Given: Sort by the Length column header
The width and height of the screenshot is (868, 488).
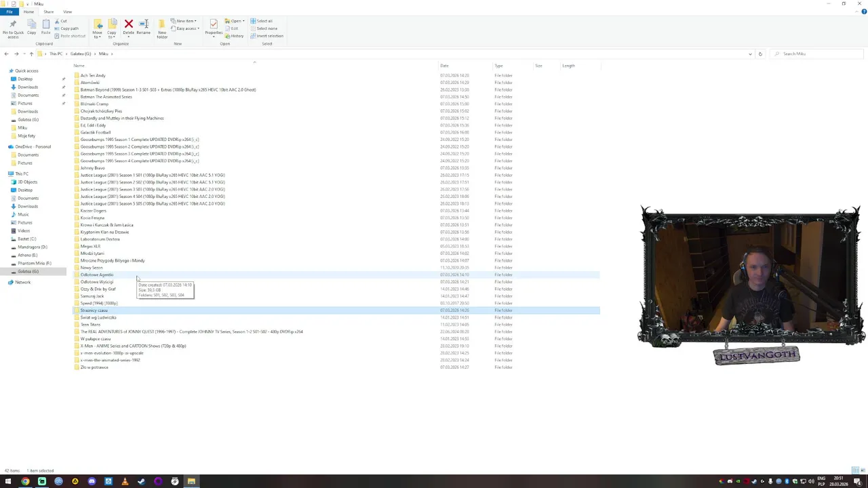Looking at the screenshot, I should [568, 66].
